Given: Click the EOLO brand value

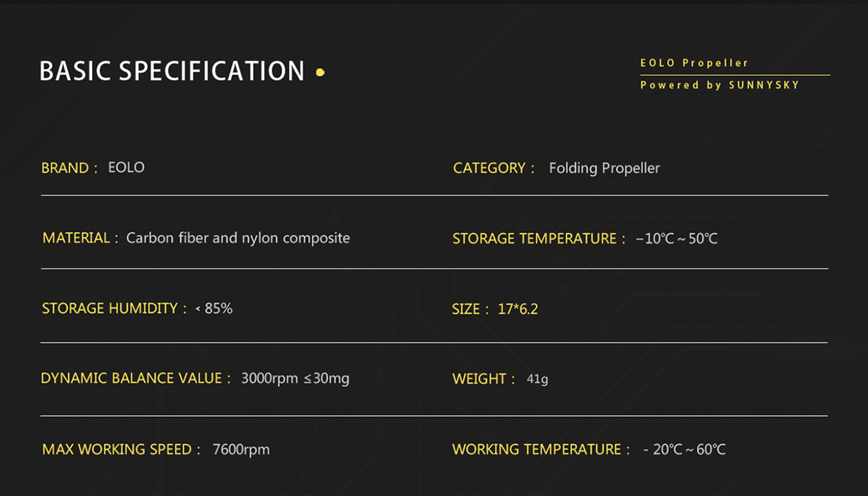Looking at the screenshot, I should coord(126,168).
